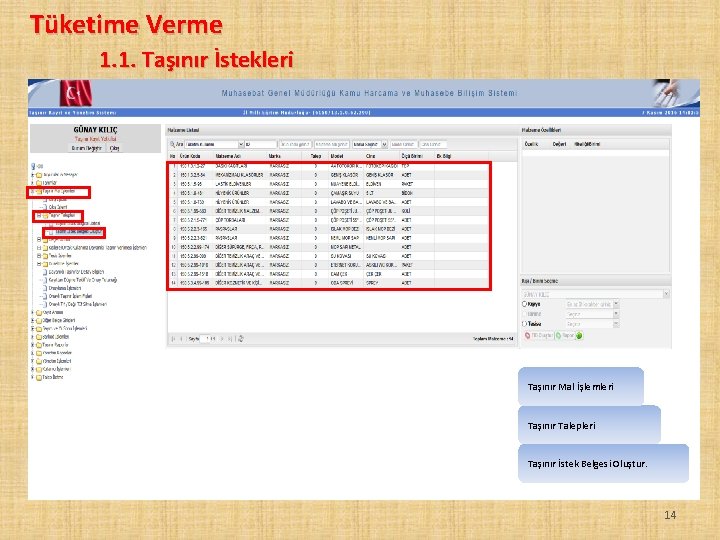Select the GENİŞ KLASÖR row
Screen dimensions: 720x540
(329, 175)
